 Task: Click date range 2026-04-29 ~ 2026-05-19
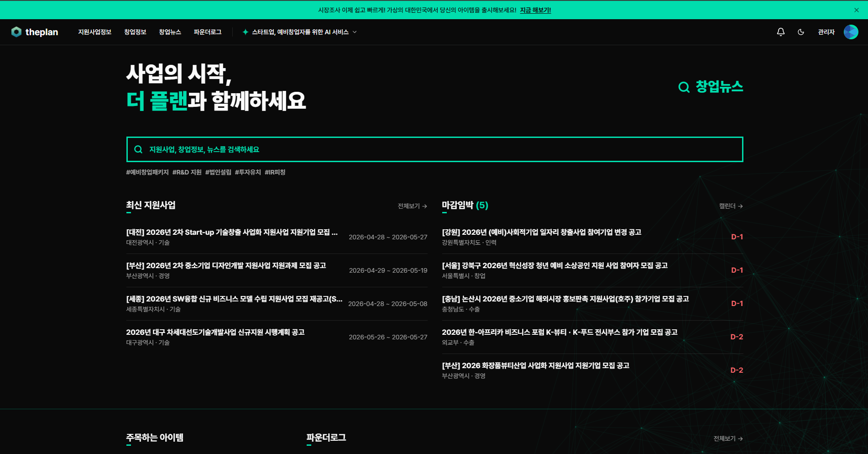(388, 270)
